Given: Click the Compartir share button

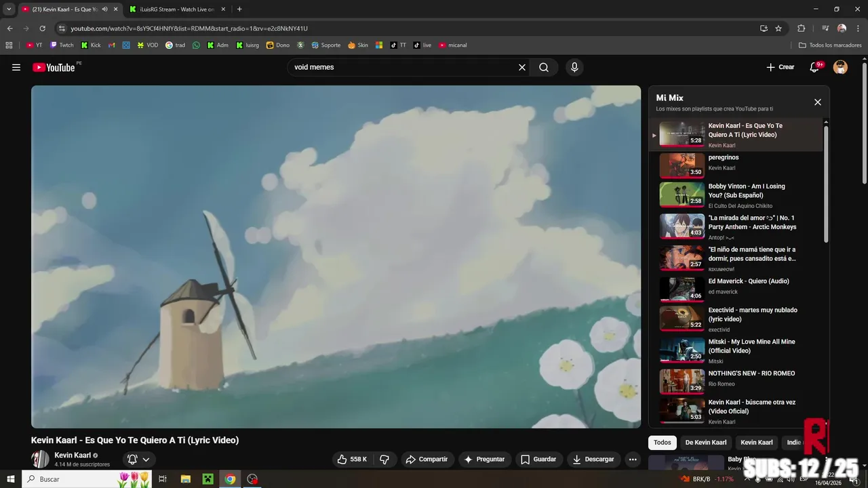Looking at the screenshot, I should [427, 460].
